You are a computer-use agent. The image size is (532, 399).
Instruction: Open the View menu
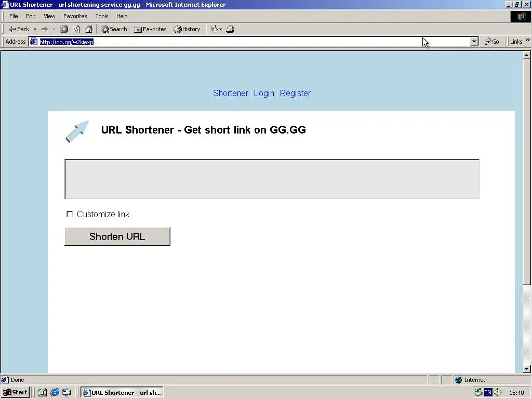[x=49, y=16]
